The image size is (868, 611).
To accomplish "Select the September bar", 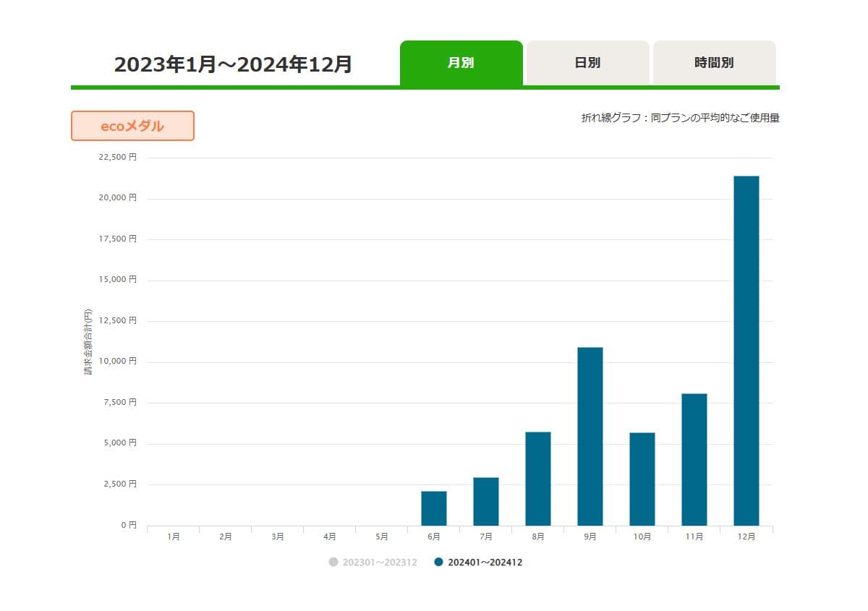I will pyautogui.click(x=590, y=436).
